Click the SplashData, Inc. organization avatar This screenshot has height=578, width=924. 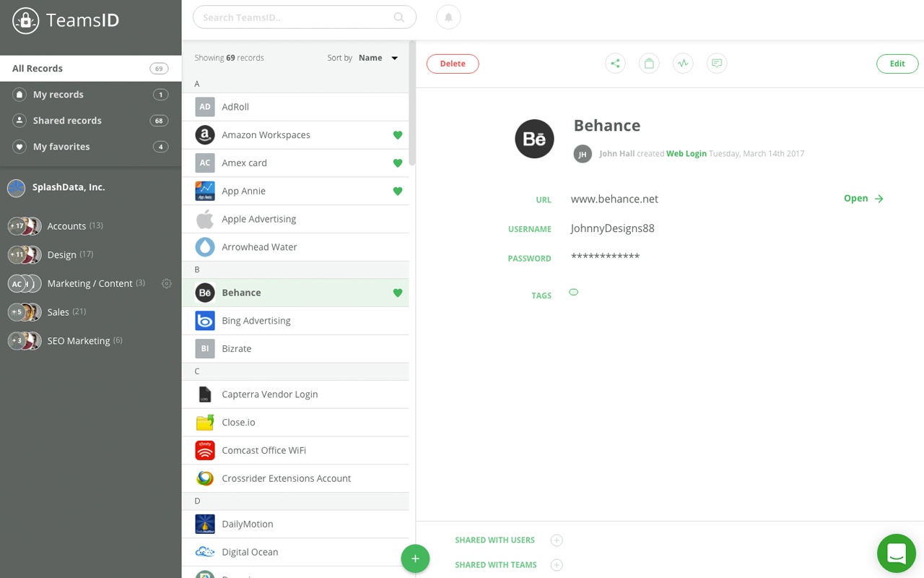16,188
